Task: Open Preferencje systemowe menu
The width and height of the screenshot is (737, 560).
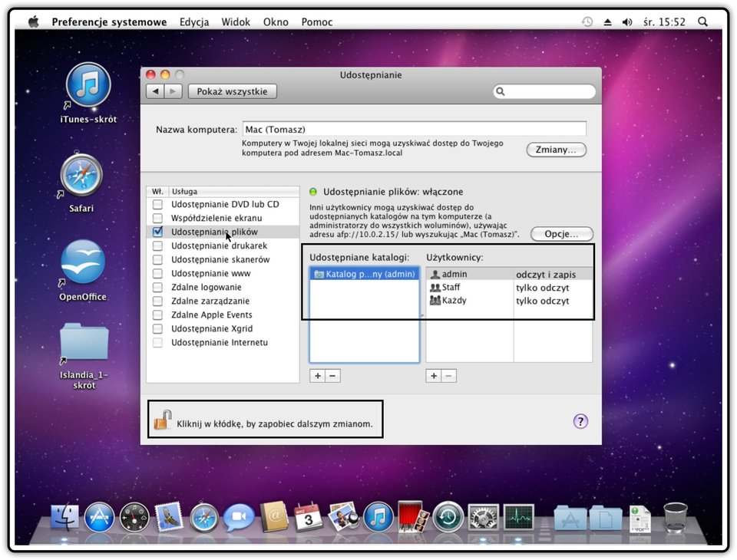Action: click(109, 22)
